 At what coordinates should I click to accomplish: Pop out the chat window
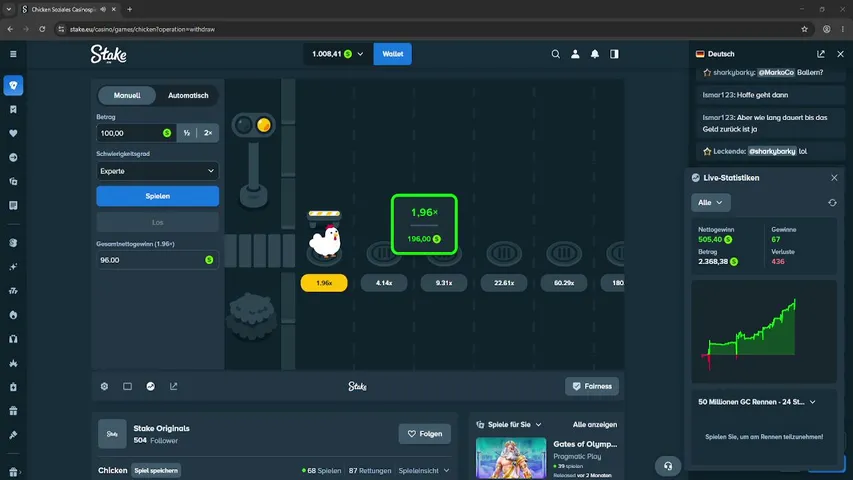pyautogui.click(x=820, y=54)
